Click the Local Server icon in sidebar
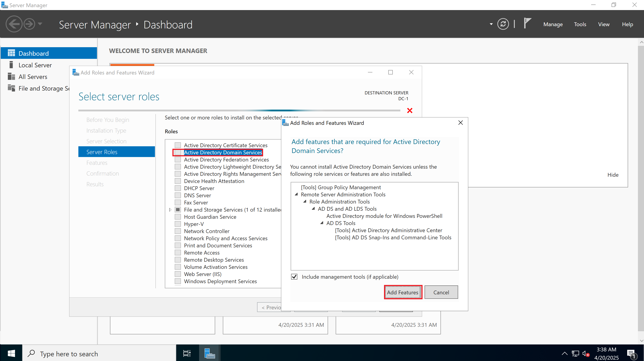Viewport: 644px width, 361px height. [11, 65]
